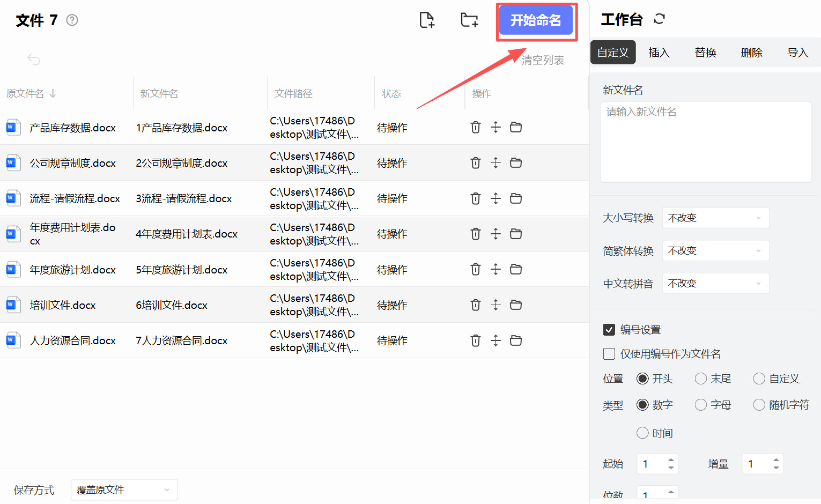This screenshot has width=821, height=504.
Task: Click the 新文件名 column header
Action: tap(159, 93)
